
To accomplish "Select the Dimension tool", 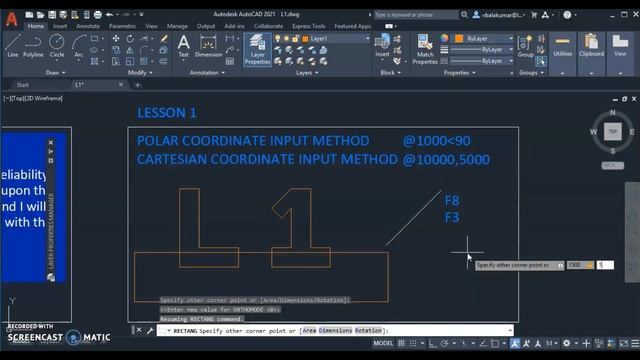I will tap(208, 46).
